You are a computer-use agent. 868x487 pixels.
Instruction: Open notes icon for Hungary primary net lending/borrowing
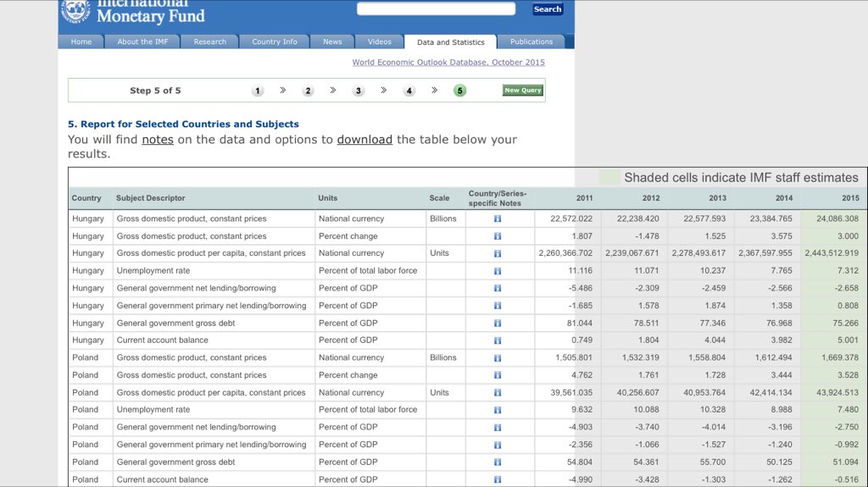tap(498, 306)
